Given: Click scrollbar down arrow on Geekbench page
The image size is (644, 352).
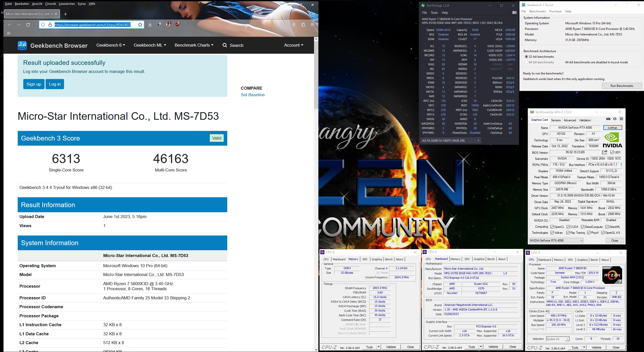Looking at the screenshot, I should tap(316, 349).
